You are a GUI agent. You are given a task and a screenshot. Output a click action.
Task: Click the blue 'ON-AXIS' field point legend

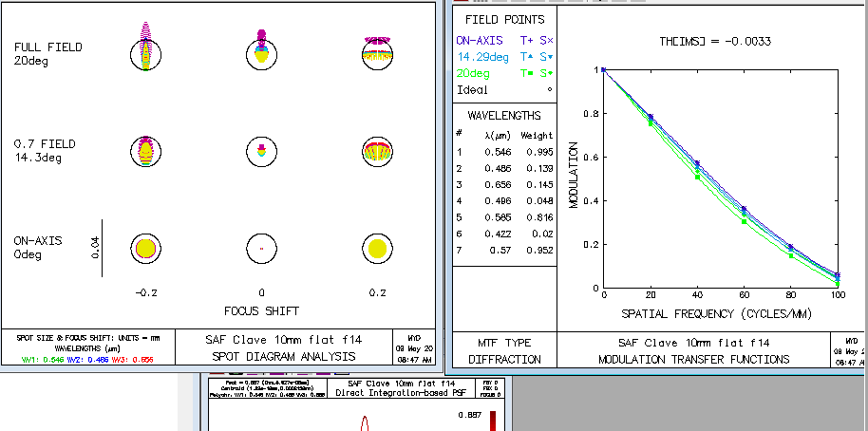pos(480,41)
